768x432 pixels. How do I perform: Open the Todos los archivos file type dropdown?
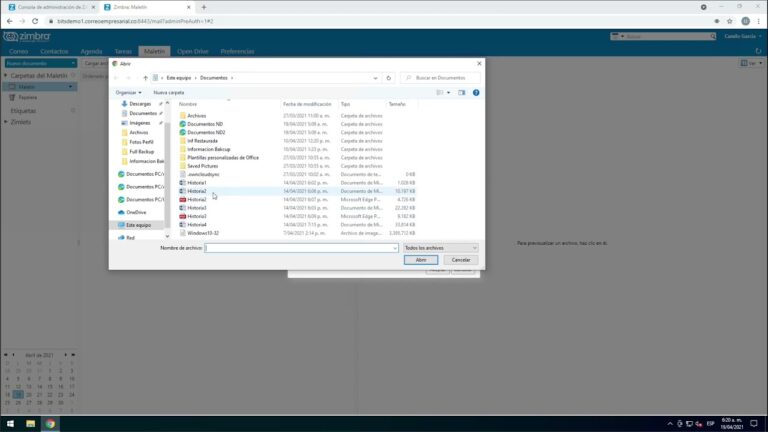(440, 248)
